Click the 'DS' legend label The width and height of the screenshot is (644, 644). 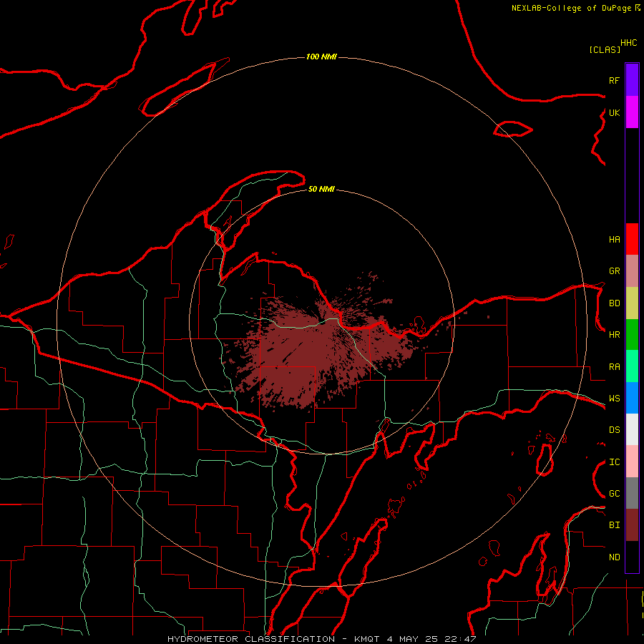pos(614,430)
